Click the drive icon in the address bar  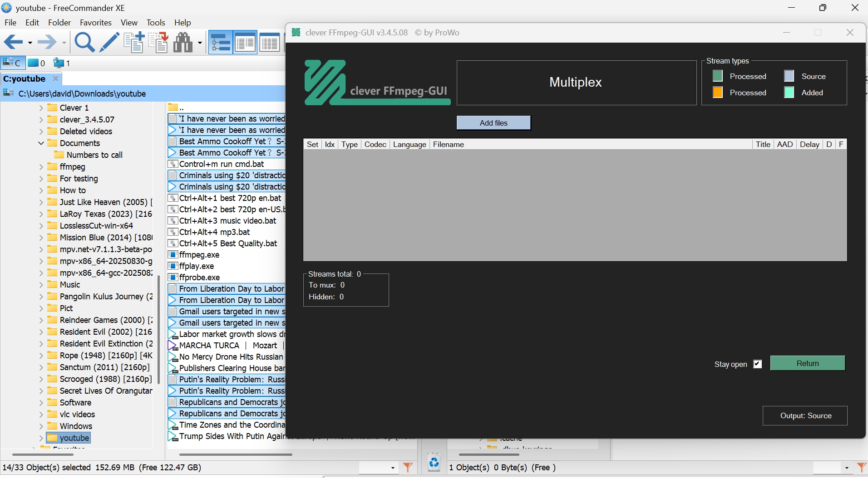(8, 93)
